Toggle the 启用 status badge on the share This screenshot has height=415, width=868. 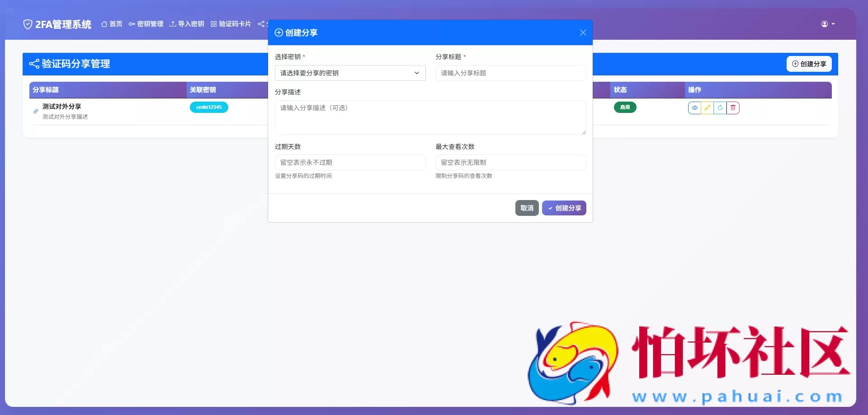[625, 107]
